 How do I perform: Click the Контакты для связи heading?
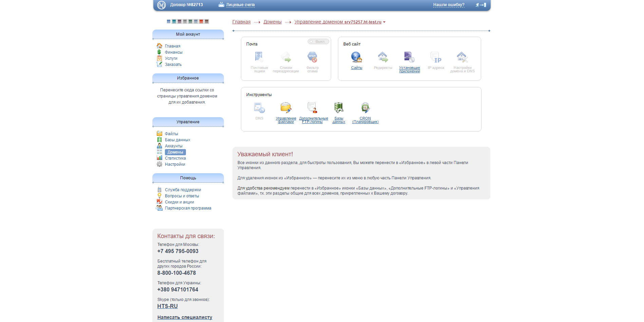186,236
